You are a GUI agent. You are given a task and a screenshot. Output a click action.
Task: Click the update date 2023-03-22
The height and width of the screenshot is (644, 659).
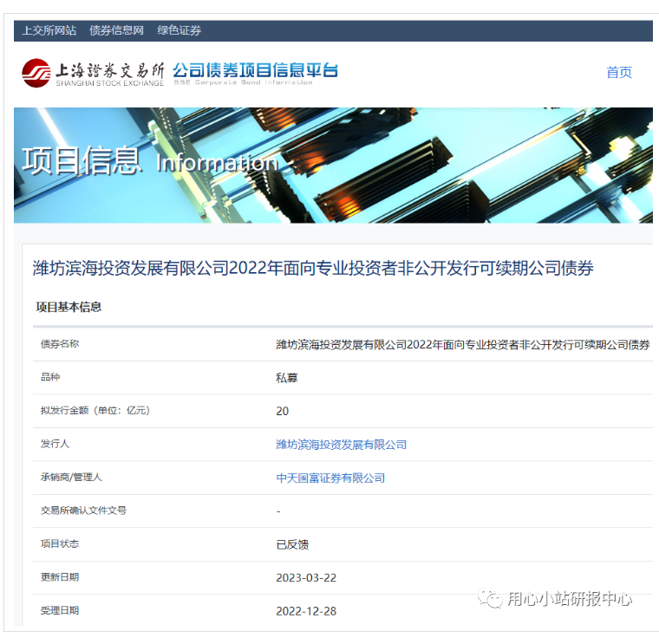tap(306, 577)
